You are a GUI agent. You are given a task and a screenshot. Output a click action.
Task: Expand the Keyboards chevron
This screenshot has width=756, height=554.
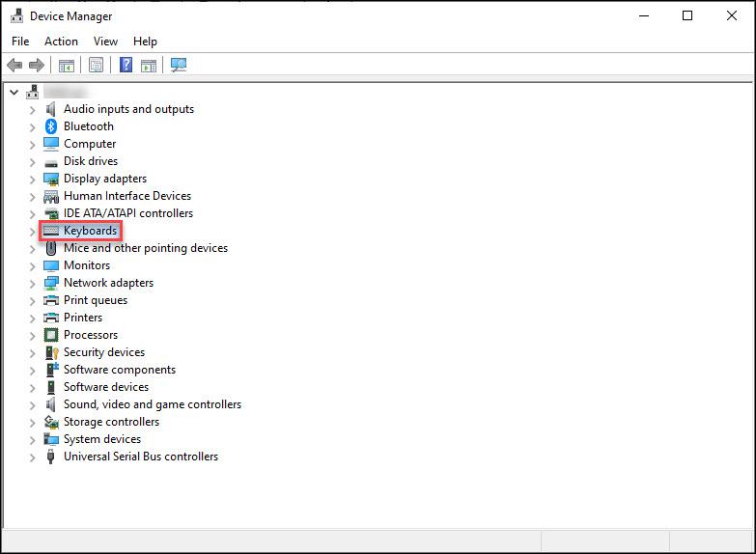32,232
